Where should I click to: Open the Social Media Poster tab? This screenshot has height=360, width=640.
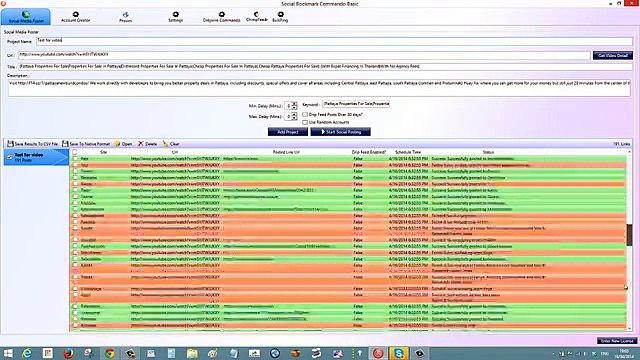tap(26, 17)
